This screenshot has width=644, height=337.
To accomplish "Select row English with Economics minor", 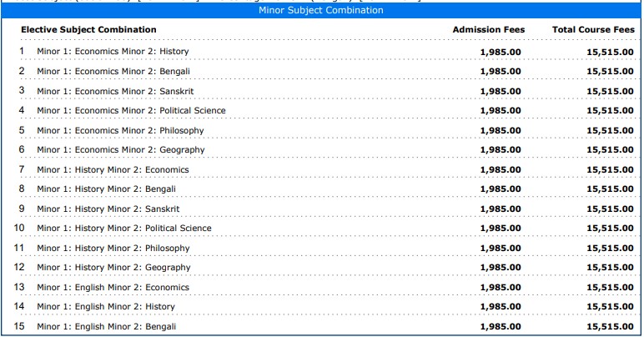I will coord(113,288).
